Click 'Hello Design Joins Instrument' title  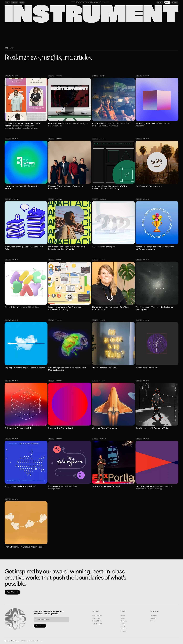149,186
